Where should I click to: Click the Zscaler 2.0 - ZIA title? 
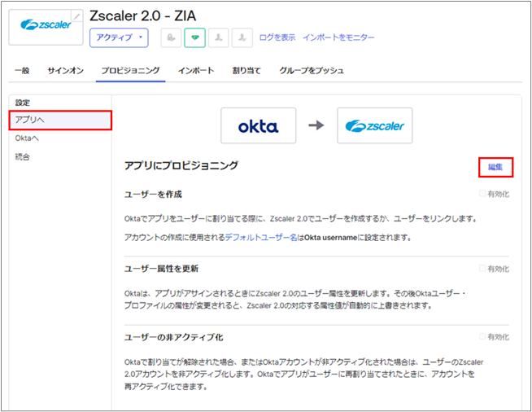click(143, 16)
